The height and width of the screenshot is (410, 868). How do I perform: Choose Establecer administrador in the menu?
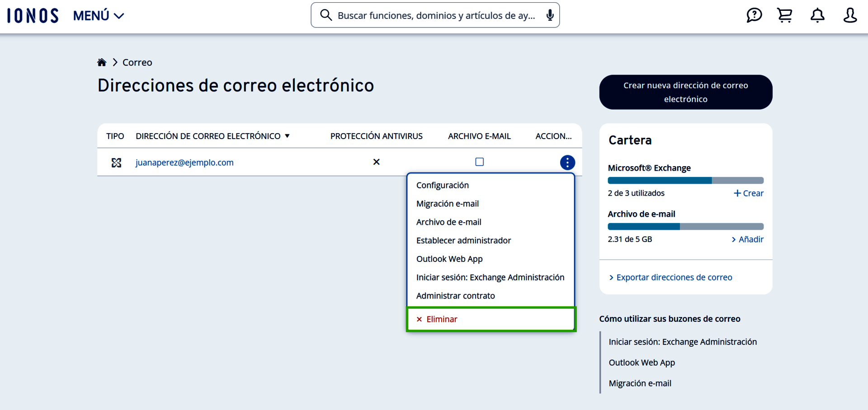[x=464, y=240]
